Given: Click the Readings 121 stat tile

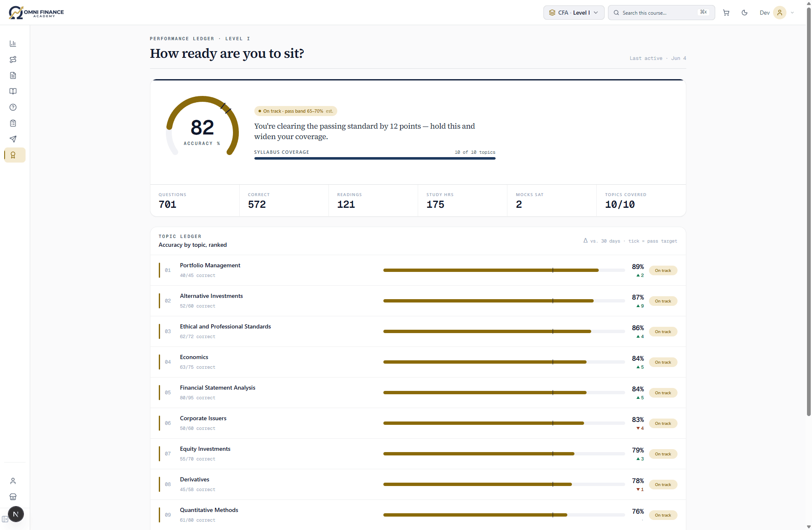Looking at the screenshot, I should tap(373, 201).
